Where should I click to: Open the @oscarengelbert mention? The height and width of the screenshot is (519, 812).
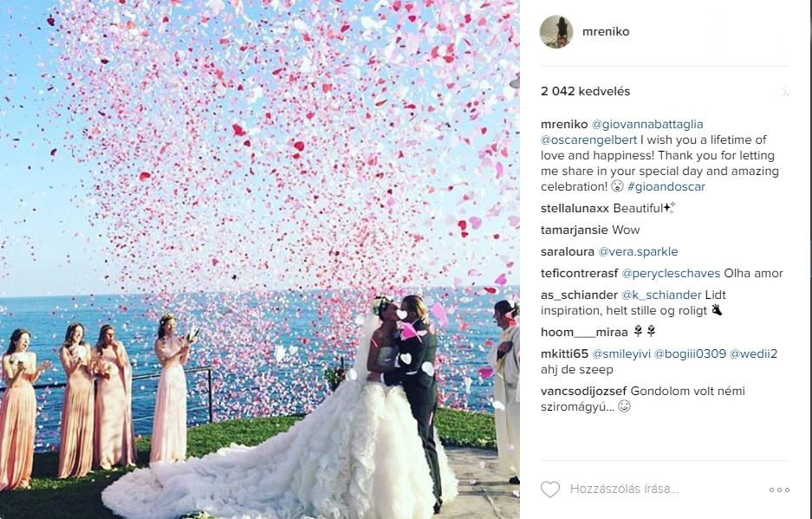(588, 139)
